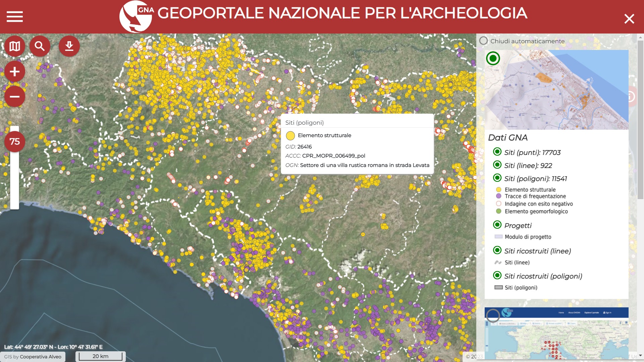Click the purple Tracce di frequentazione legend dot
Viewport: 644px width, 362px height.
click(x=498, y=196)
